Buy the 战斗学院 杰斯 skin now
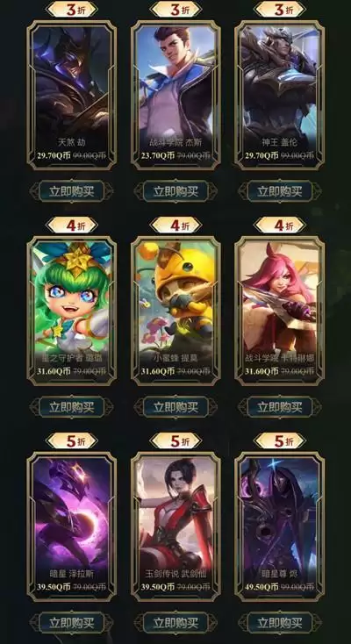This screenshot has height=644, width=351. pos(175,191)
